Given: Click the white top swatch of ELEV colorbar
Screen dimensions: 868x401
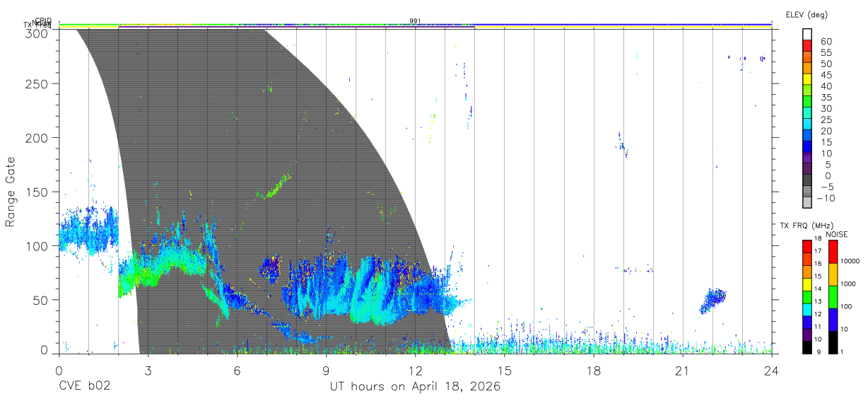Looking at the screenshot, I should tap(807, 34).
